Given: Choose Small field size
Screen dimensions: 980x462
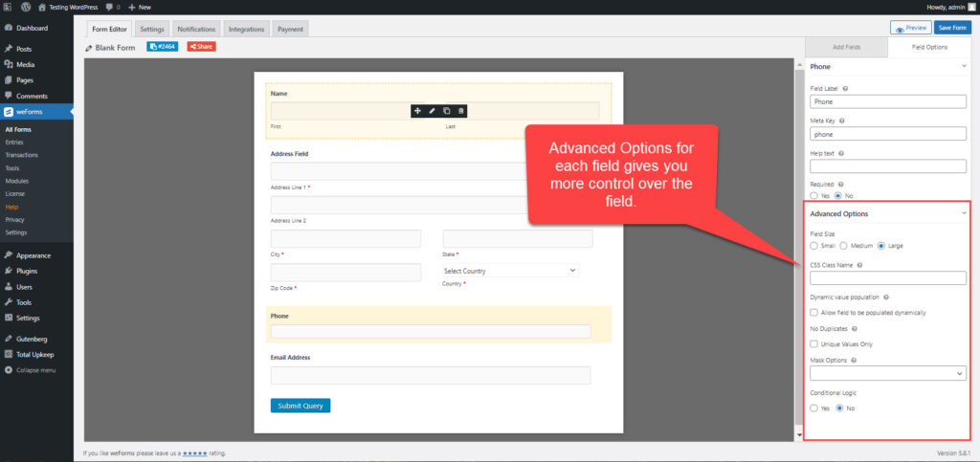Looking at the screenshot, I should coord(813,246).
